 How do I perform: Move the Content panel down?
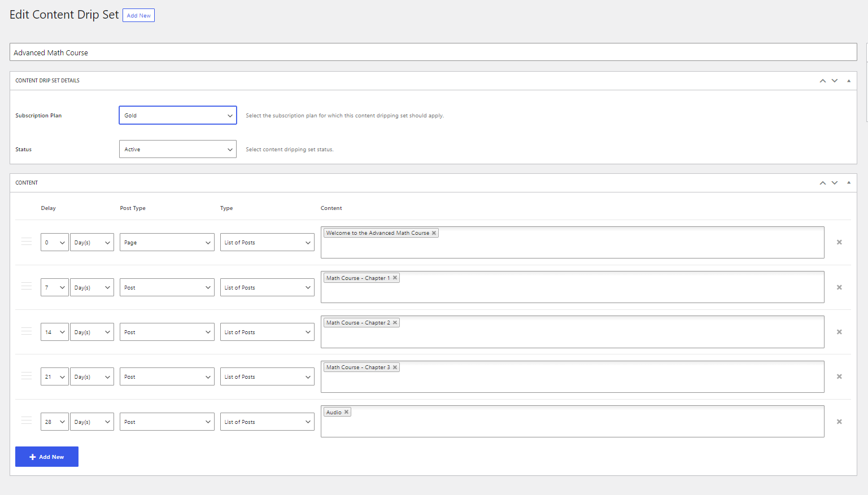[x=835, y=183]
